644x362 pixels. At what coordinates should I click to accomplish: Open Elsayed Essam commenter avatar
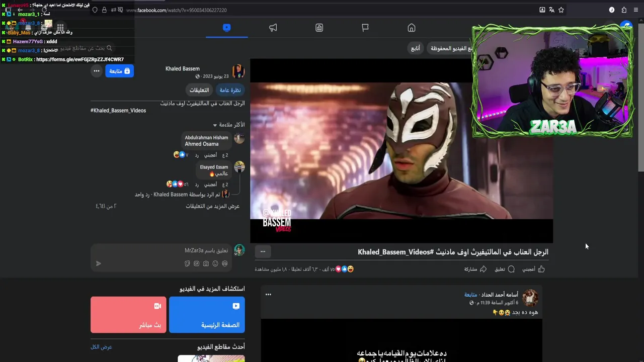click(x=239, y=167)
